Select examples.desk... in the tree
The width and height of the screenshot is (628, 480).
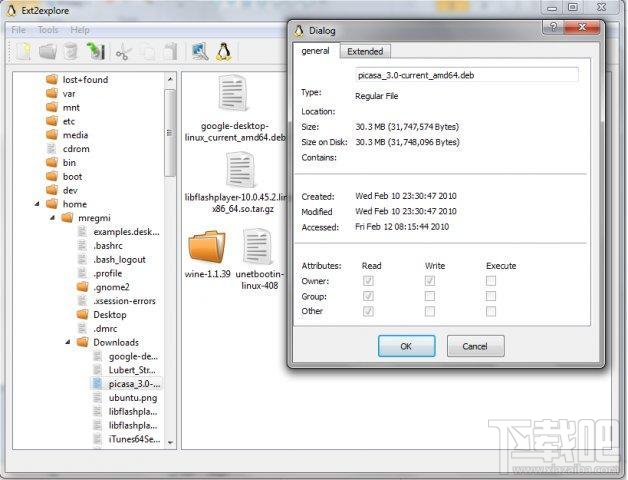pos(126,232)
